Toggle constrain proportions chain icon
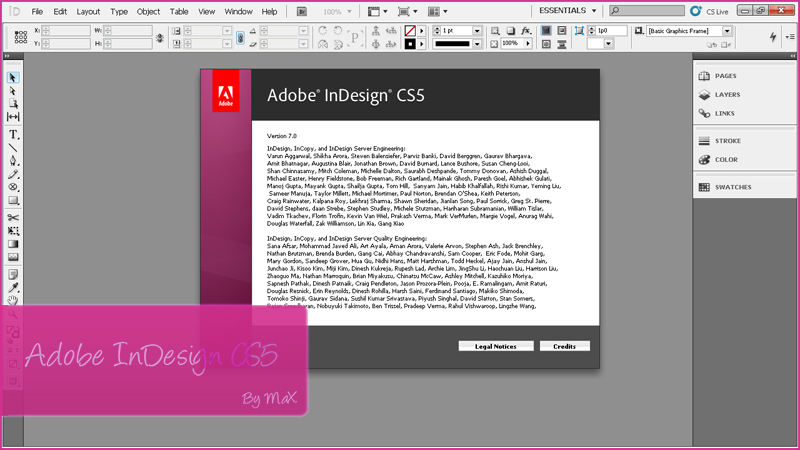 [240, 38]
